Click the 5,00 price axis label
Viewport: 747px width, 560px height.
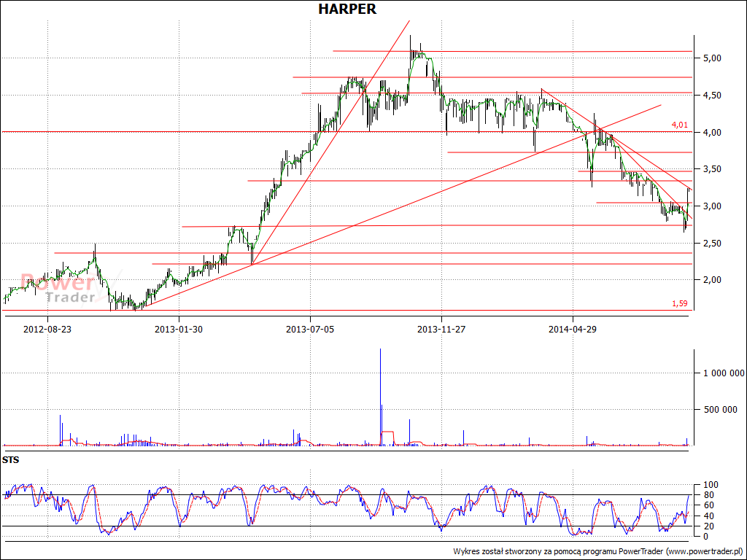point(712,58)
